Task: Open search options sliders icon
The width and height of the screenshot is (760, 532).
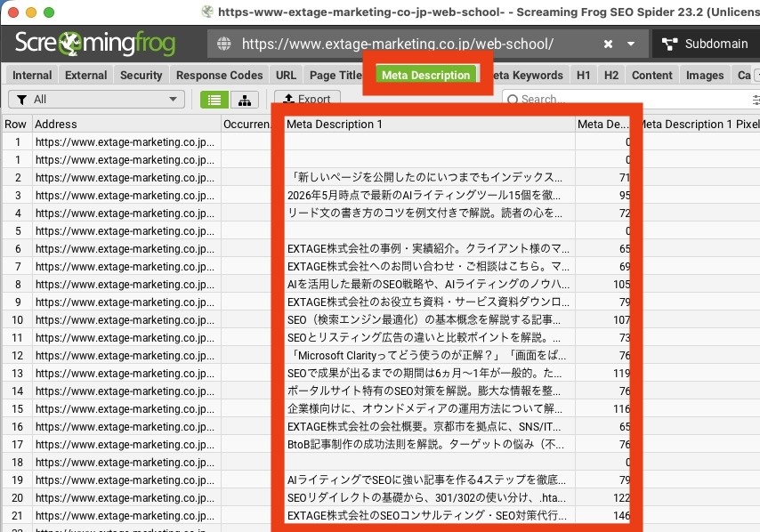Action: click(x=756, y=100)
